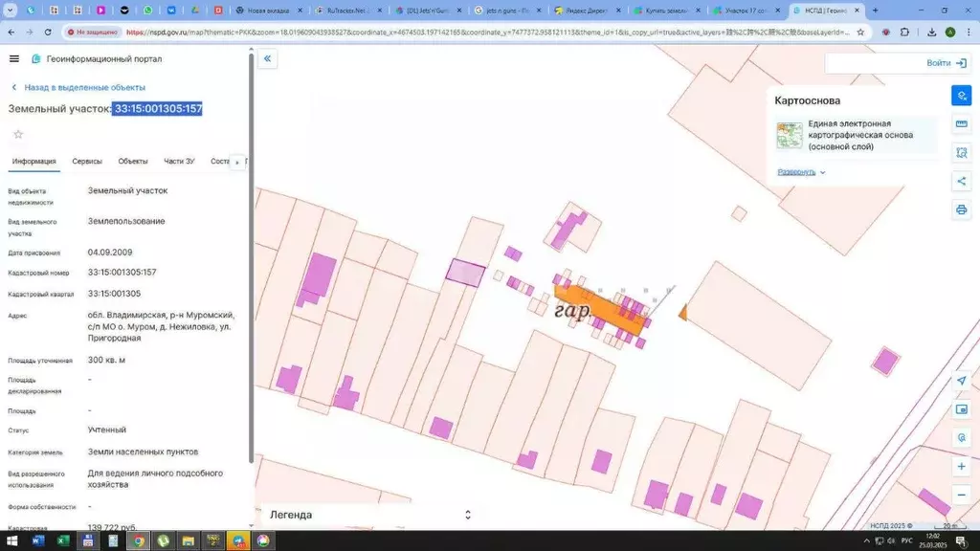This screenshot has width=980, height=551.
Task: Select the Единая электронная картографическая основа thumbnail
Action: coord(790,135)
